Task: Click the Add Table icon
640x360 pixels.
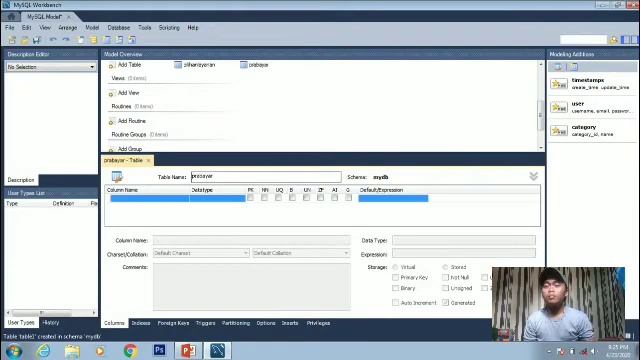Action: (x=111, y=66)
